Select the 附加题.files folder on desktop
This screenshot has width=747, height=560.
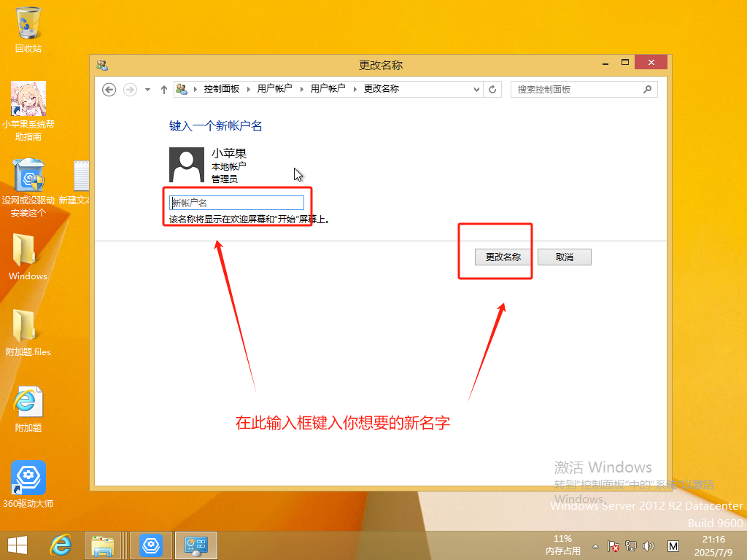click(28, 332)
